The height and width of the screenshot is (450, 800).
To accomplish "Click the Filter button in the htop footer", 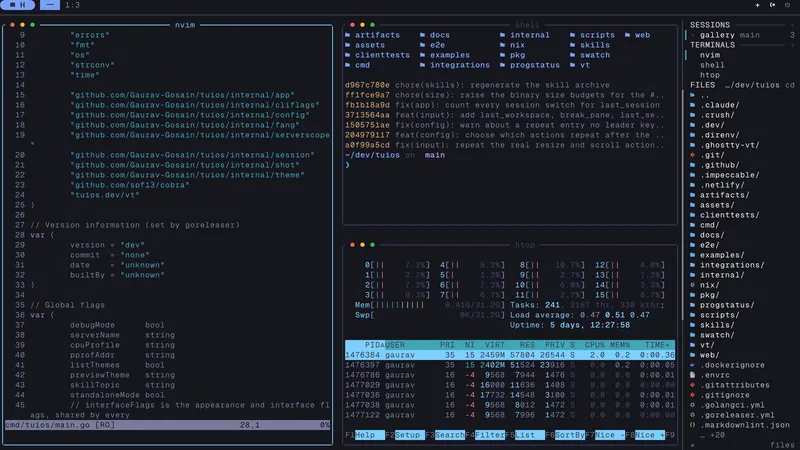I will 490,435.
